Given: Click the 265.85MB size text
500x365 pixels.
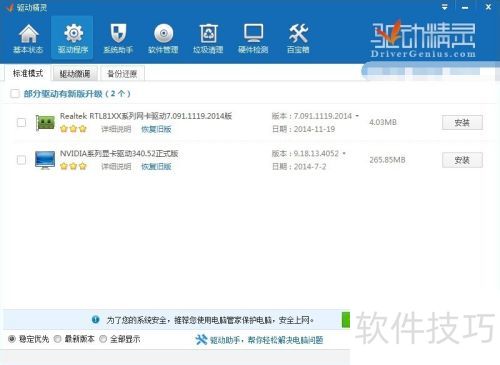Looking at the screenshot, I should point(387,160).
